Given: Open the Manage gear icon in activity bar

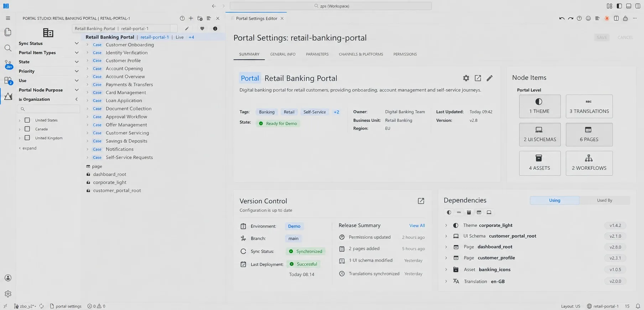Looking at the screenshot, I should 8,294.
